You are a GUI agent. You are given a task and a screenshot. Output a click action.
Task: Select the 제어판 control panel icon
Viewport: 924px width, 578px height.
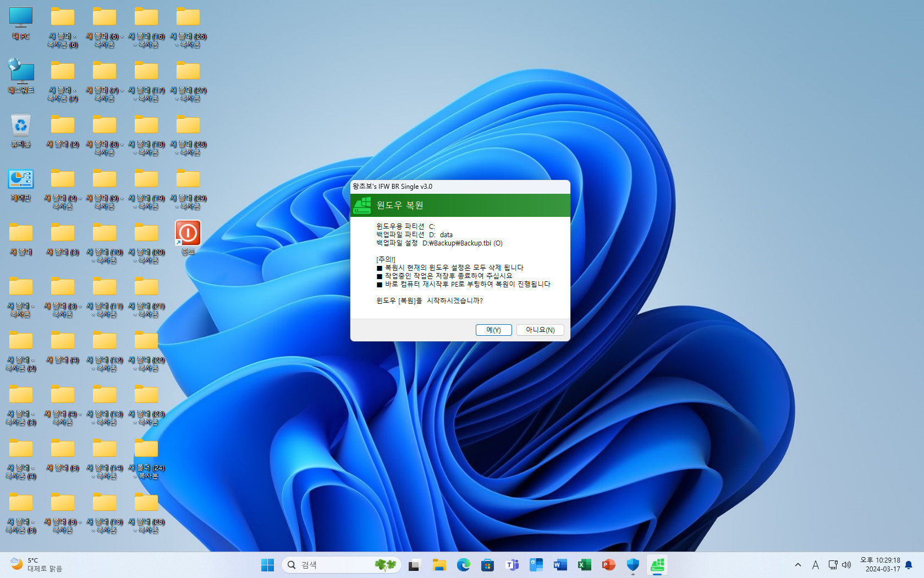pos(21,185)
